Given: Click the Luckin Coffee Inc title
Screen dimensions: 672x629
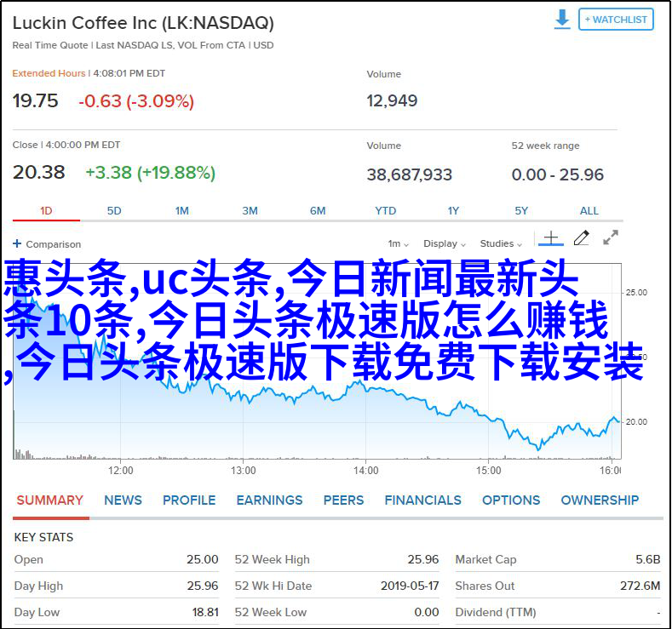Looking at the screenshot, I should click(143, 23).
